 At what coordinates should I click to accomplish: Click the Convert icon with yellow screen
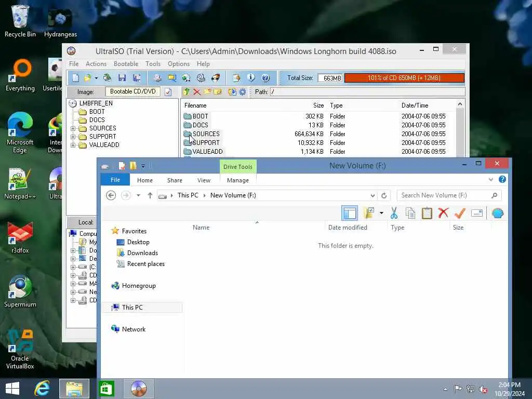pos(172,78)
